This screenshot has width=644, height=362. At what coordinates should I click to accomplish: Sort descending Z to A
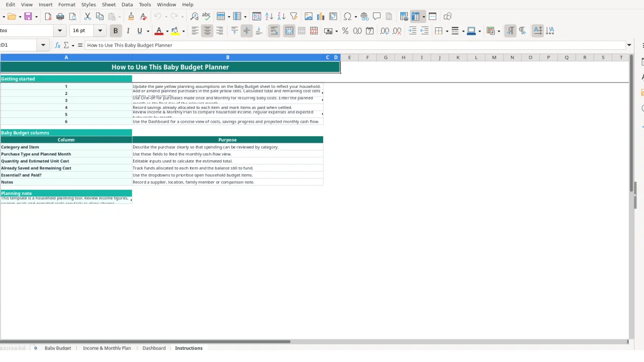281,17
